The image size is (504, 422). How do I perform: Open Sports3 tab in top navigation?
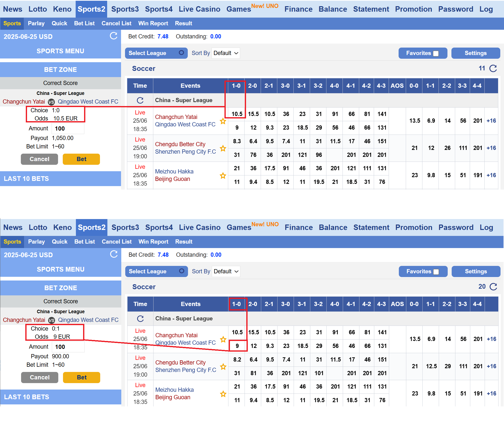click(125, 9)
